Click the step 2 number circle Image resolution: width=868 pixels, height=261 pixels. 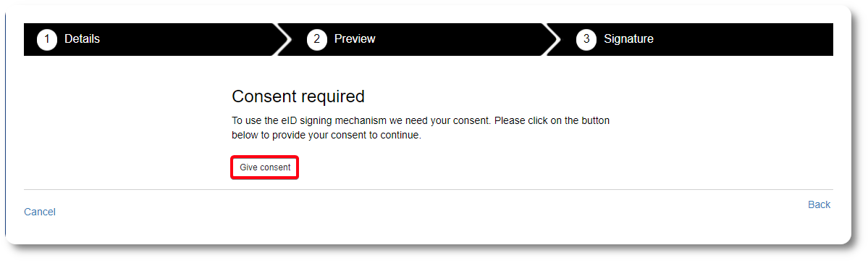pyautogui.click(x=316, y=39)
